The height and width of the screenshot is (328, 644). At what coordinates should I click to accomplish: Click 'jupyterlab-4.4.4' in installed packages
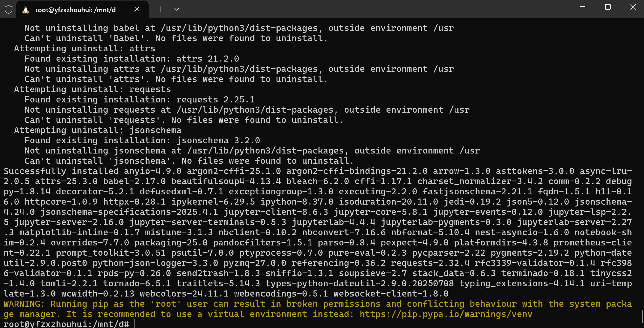[x=334, y=222]
